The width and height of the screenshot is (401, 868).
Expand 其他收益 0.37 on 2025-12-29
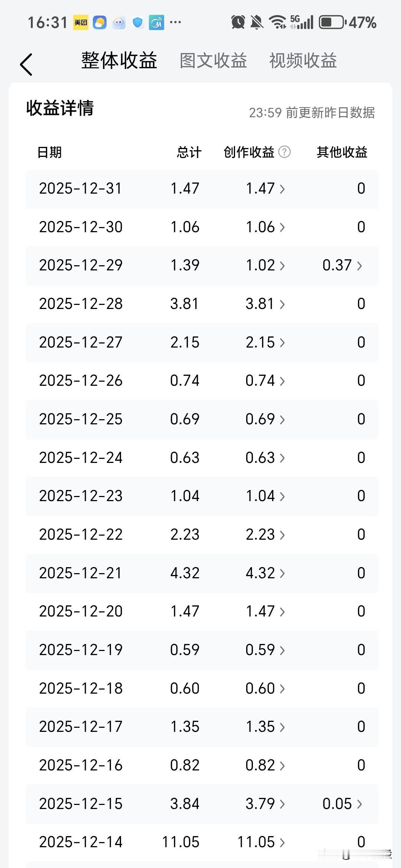tap(342, 266)
